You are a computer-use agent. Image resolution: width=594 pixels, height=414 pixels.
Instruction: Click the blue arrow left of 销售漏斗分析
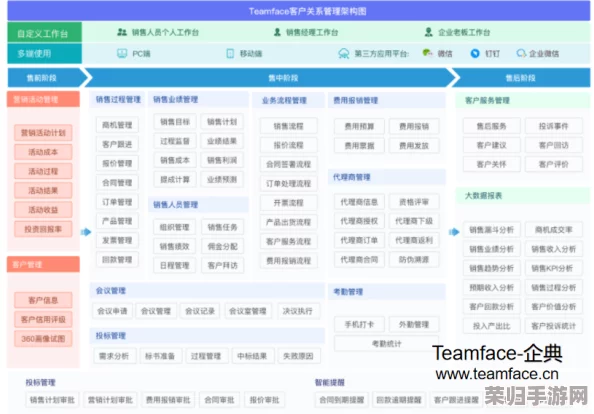(x=454, y=232)
